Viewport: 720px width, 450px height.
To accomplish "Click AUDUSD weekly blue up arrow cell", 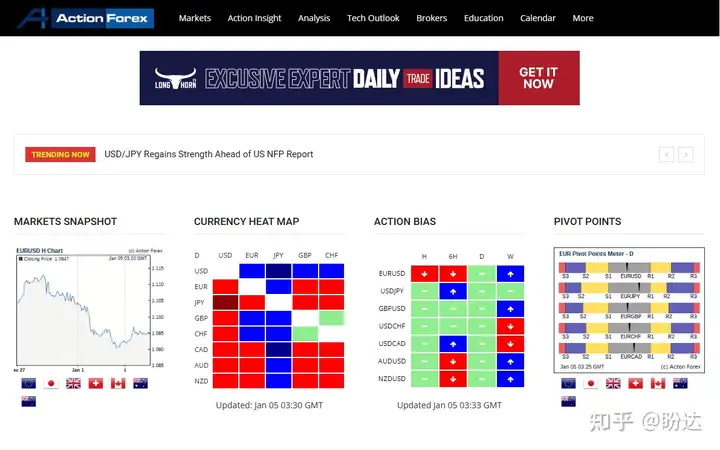I will (x=510, y=361).
